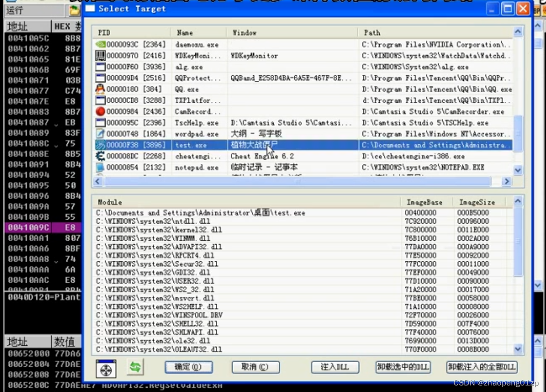Image resolution: width=546 pixels, height=392 pixels.
Task: Select address 00410A9C in disassembly pane
Action: pos(28,228)
